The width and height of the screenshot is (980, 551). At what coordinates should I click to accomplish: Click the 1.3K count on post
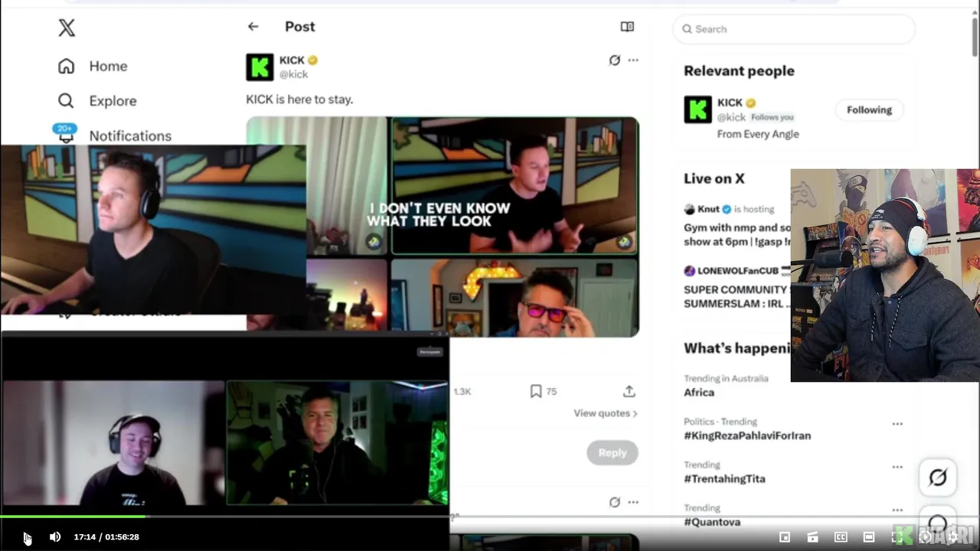(462, 391)
